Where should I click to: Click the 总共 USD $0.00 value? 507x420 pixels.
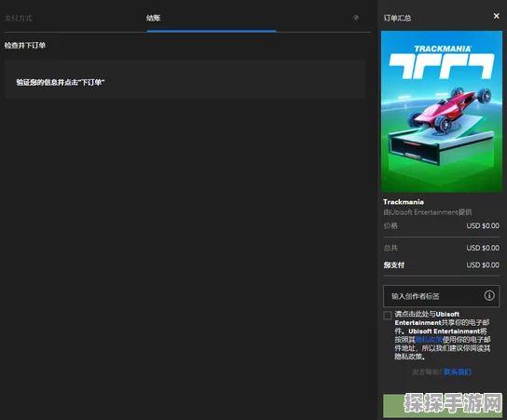pyautogui.click(x=483, y=248)
